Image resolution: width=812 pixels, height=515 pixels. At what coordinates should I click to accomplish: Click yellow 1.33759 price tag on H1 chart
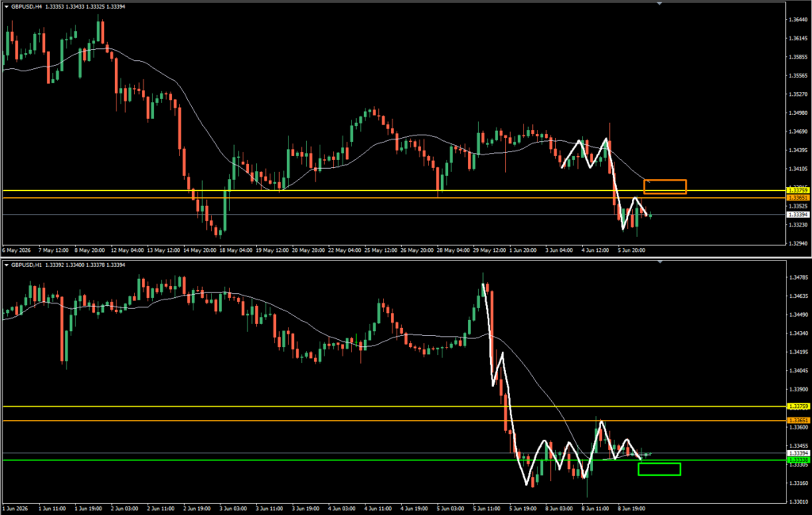point(798,406)
